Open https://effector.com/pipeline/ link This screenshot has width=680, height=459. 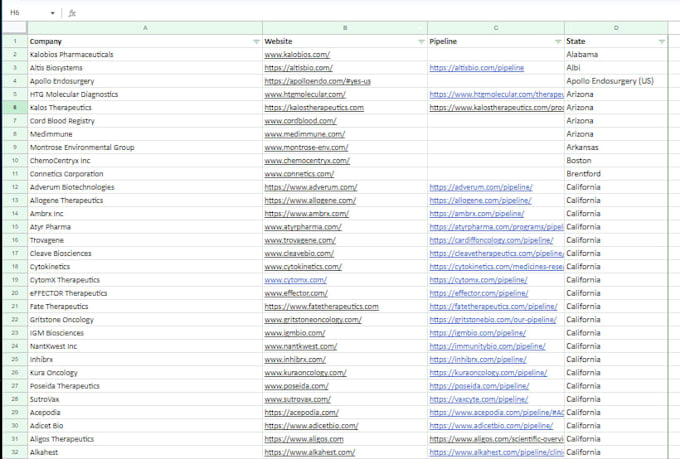479,293
